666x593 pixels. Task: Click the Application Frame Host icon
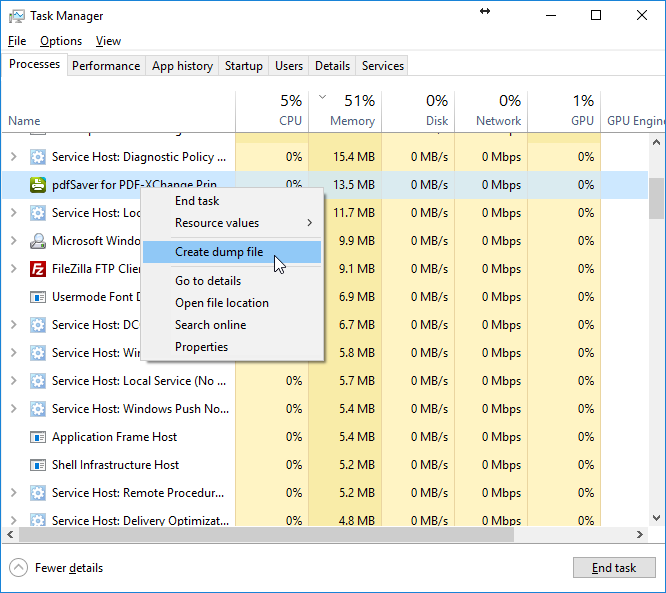pos(38,437)
